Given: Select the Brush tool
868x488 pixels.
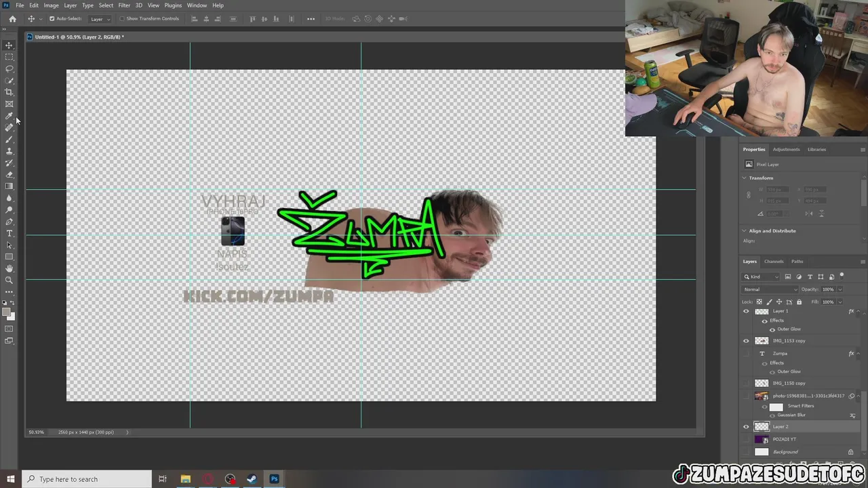Looking at the screenshot, I should tap(9, 139).
